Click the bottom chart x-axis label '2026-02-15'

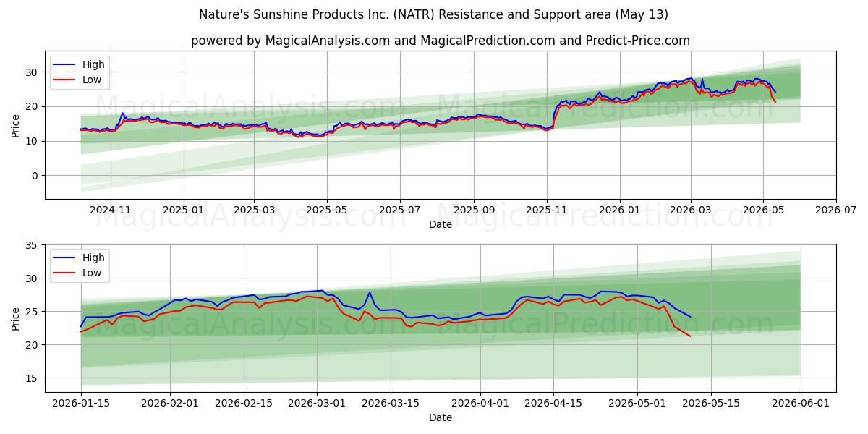244,403
